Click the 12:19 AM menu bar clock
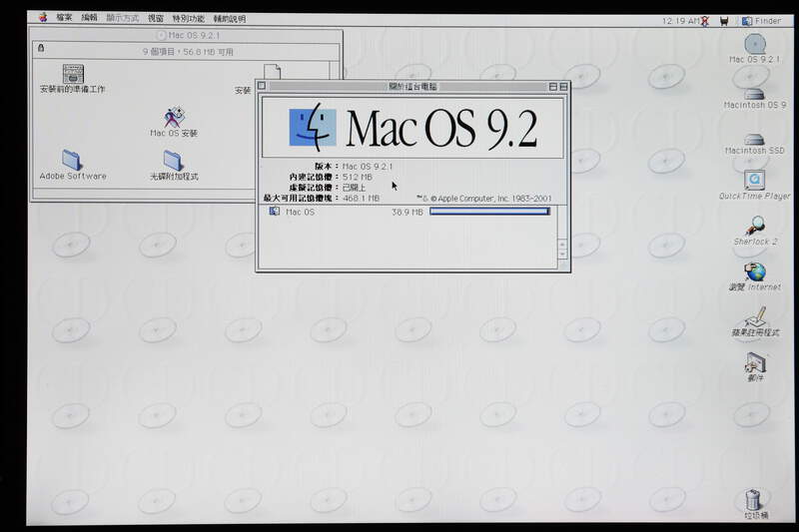The height and width of the screenshot is (532, 799). [x=680, y=21]
